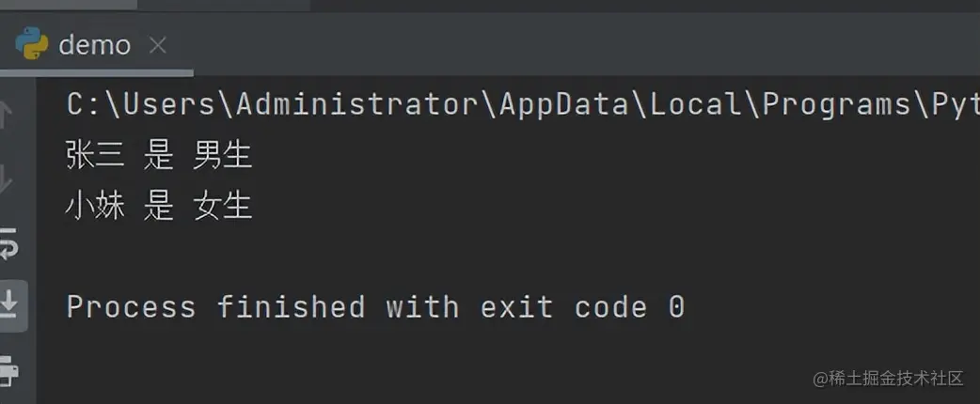Click the word 女生 in the output
Image resolution: width=980 pixels, height=404 pixels.
point(223,206)
